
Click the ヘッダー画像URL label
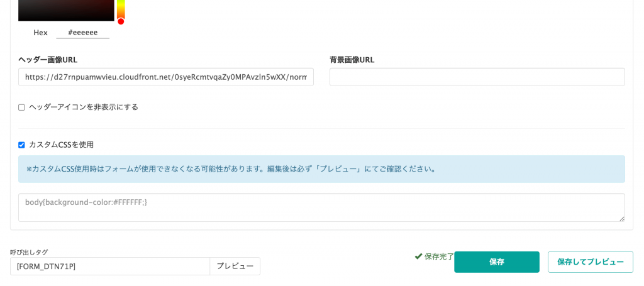click(x=48, y=60)
